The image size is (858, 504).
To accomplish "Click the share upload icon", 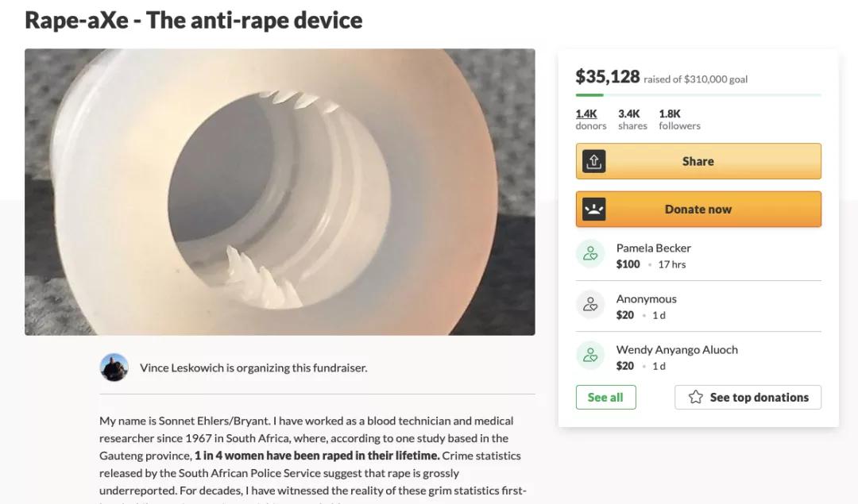I will [593, 161].
